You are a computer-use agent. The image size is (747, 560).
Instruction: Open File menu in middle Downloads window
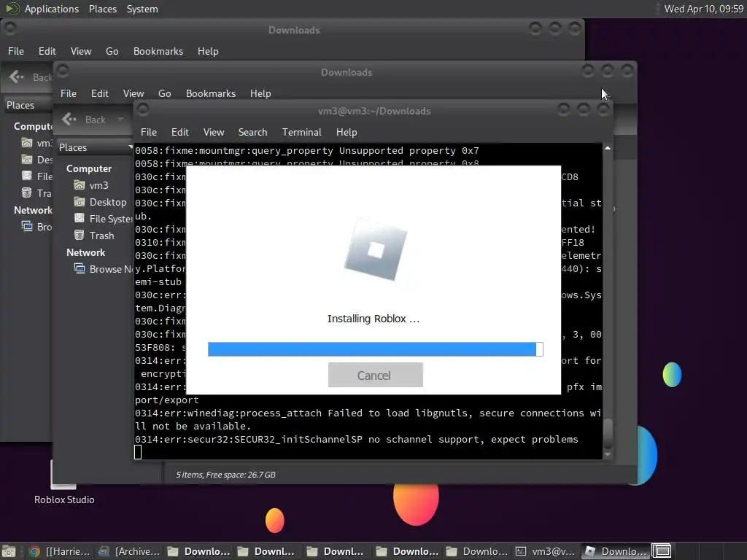point(68,94)
